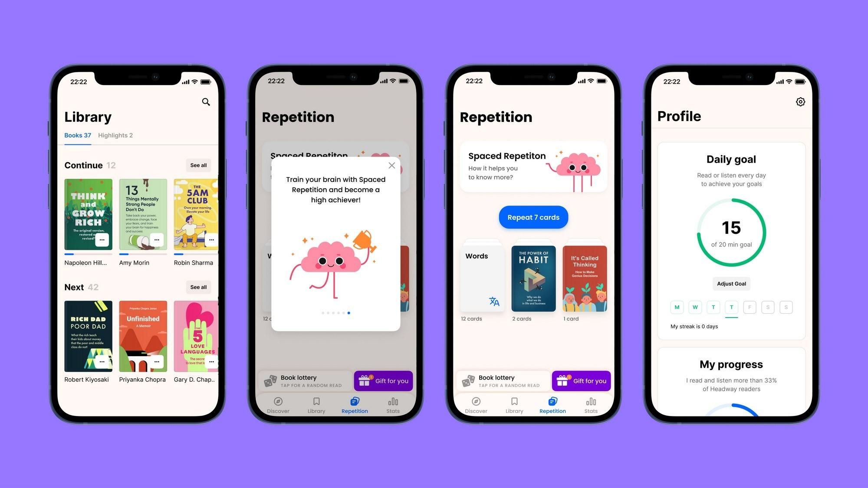This screenshot has height=488, width=868.
Task: Click Repeat 7 cards button on Repetition screen
Action: point(533,217)
